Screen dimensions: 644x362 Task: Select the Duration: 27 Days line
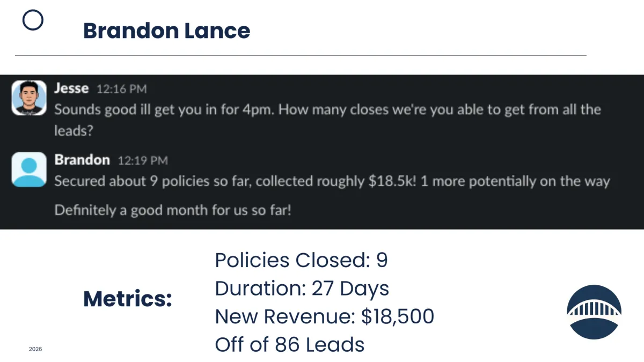pyautogui.click(x=302, y=289)
